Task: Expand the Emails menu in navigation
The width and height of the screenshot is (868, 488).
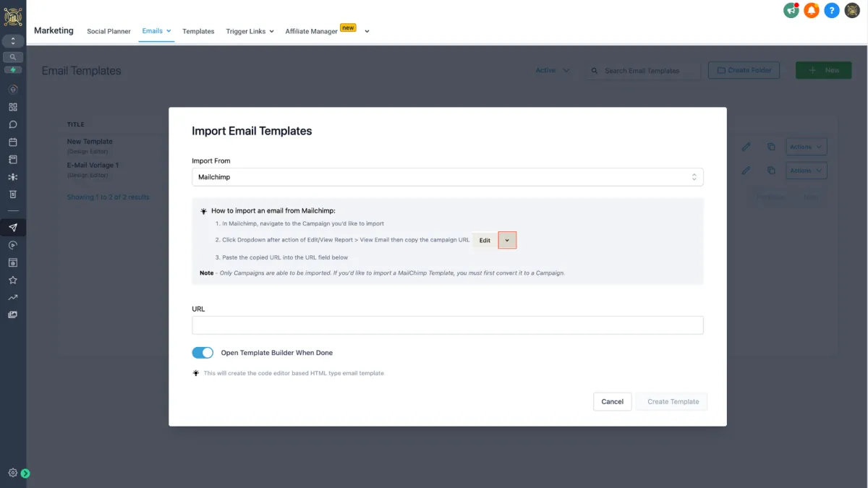Action: click(156, 31)
